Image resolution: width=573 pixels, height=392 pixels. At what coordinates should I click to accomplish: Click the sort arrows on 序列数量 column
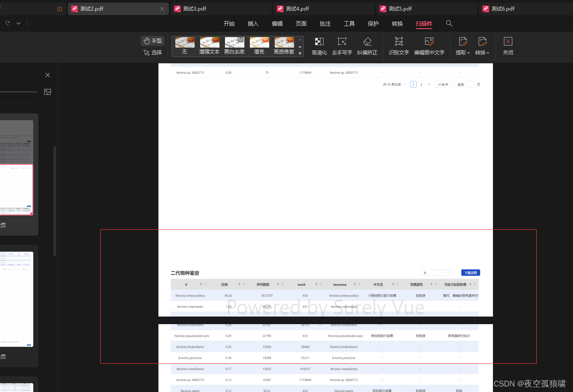tap(278, 285)
